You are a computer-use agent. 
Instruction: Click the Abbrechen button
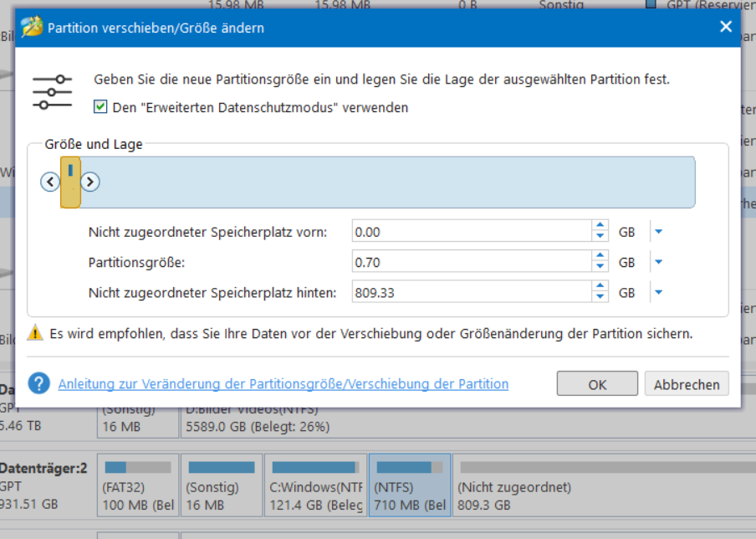pyautogui.click(x=687, y=383)
